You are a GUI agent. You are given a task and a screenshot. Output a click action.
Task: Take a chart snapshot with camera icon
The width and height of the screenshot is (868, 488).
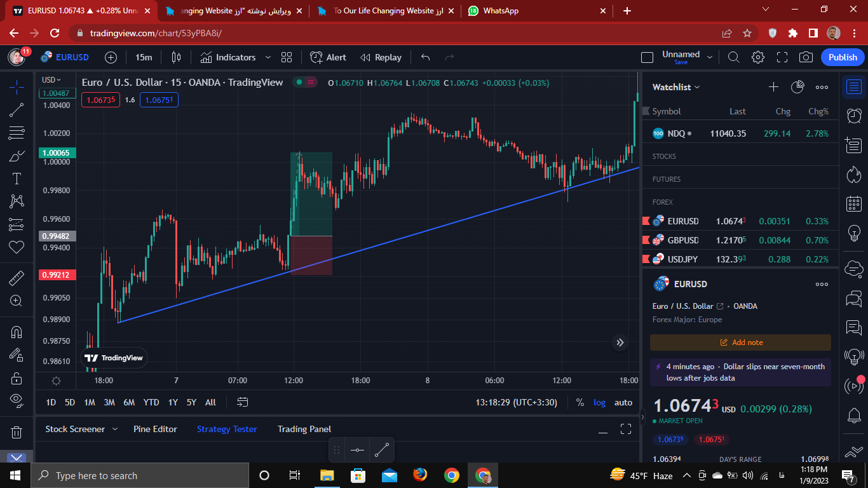coord(806,57)
